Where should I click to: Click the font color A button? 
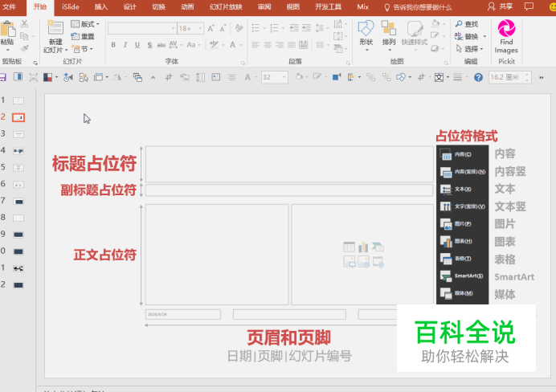tap(233, 45)
